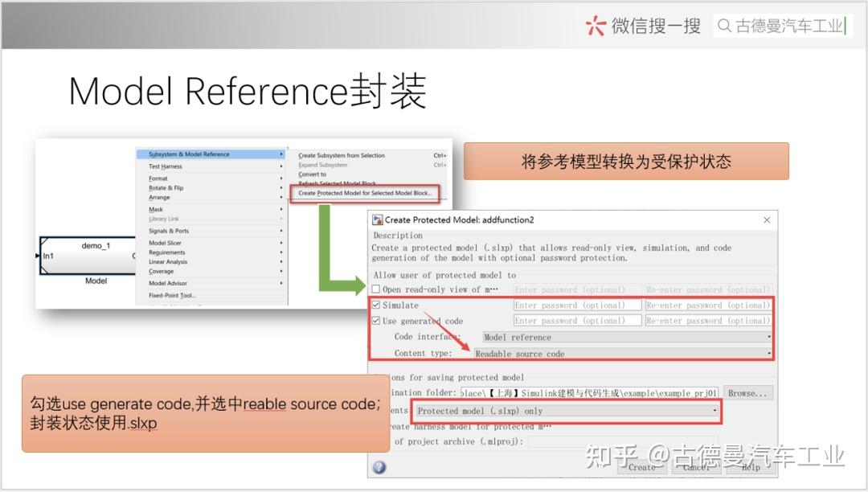Click the magnifier icon in the search box
Screen dimensions: 868x492
tap(725, 25)
